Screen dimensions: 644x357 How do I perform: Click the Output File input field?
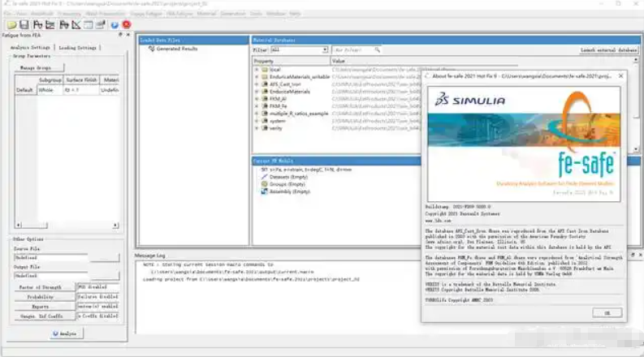[49, 277]
